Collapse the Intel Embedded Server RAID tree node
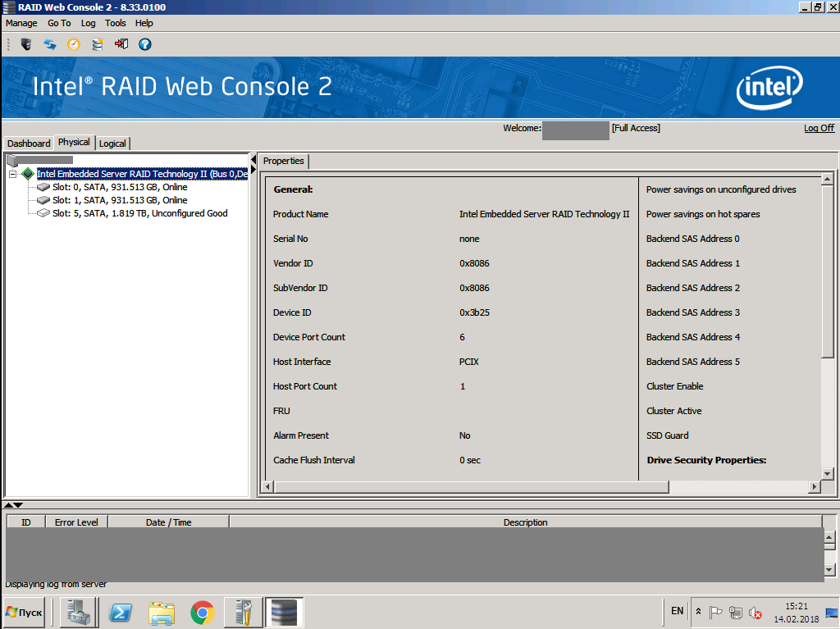The height and width of the screenshot is (629, 840). pos(13,174)
